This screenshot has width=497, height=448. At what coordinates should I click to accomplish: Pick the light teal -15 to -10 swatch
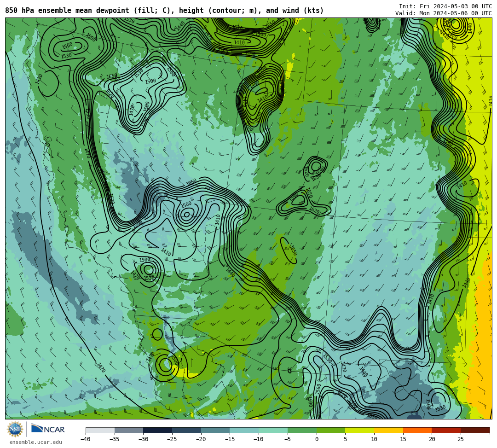click(244, 430)
